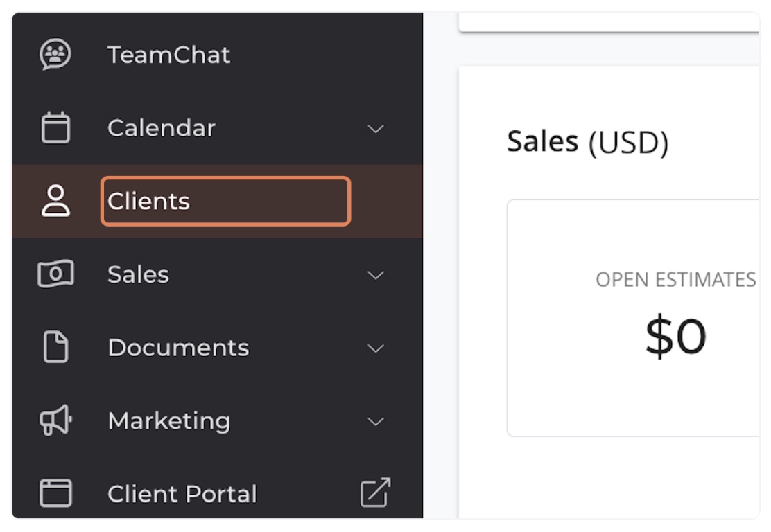
Task: Expand the Documents submenu chevron
Action: pyautogui.click(x=376, y=348)
